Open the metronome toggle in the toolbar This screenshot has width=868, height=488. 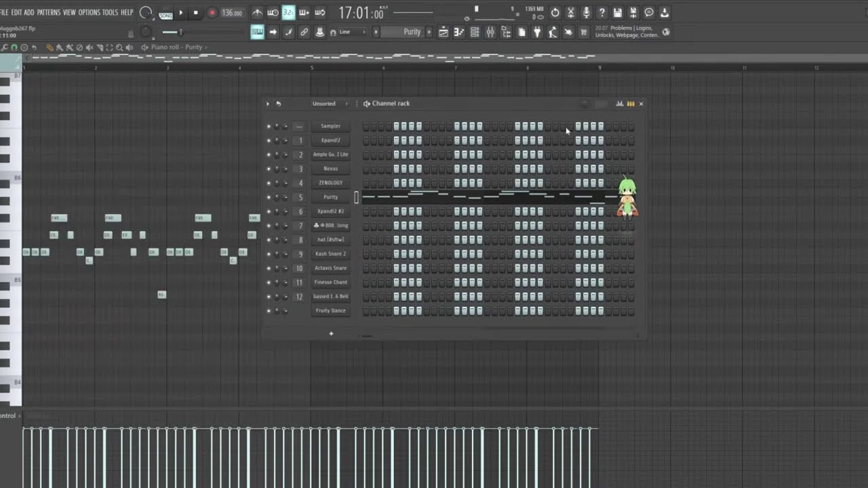257,12
